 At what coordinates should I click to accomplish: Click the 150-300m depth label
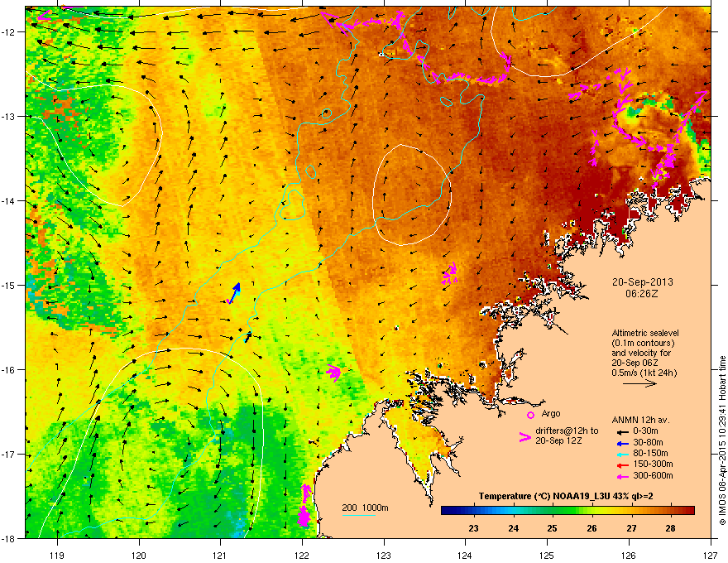(x=653, y=464)
